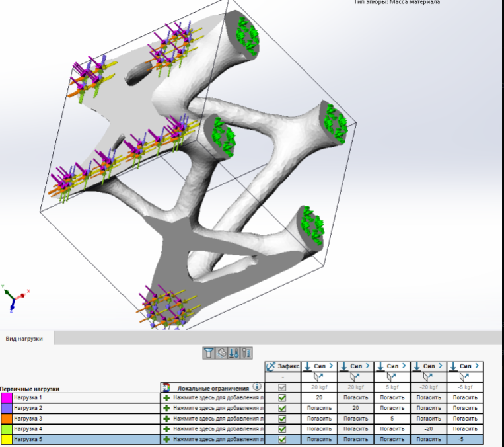
Task: Click purple color swatch of Нагрузка 2
Action: click(x=7, y=409)
